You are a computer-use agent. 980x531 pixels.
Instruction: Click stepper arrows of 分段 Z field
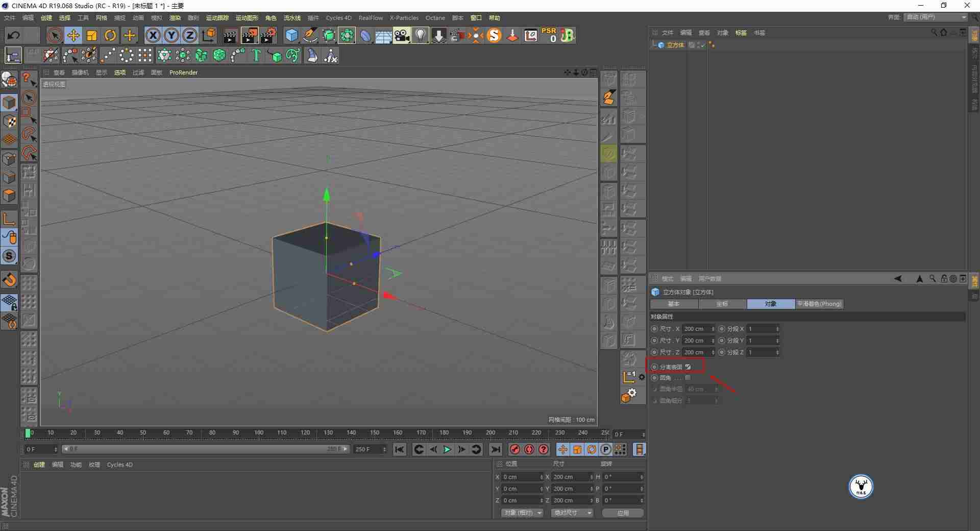tap(777, 352)
